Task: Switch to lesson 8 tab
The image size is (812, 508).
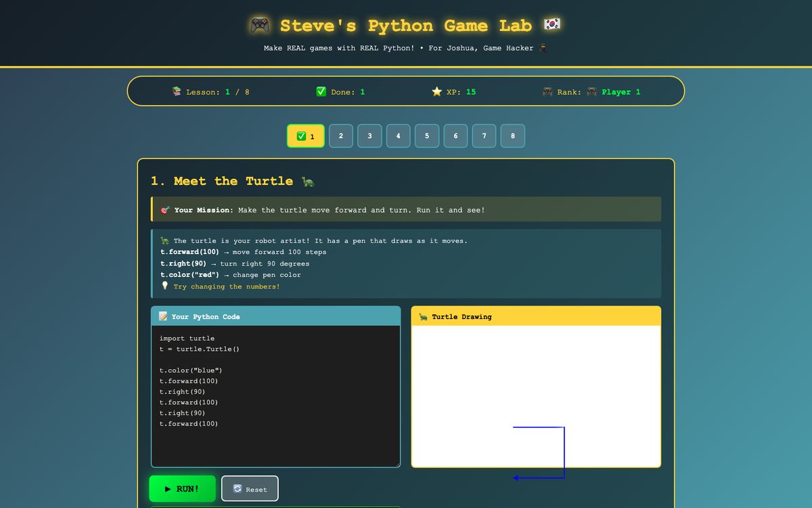Action: pos(513,136)
